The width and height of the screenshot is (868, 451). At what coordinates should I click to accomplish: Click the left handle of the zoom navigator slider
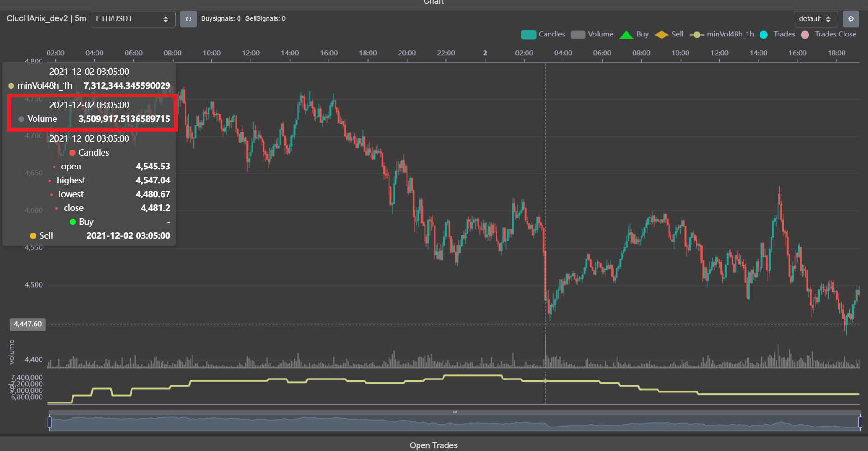[x=49, y=421]
